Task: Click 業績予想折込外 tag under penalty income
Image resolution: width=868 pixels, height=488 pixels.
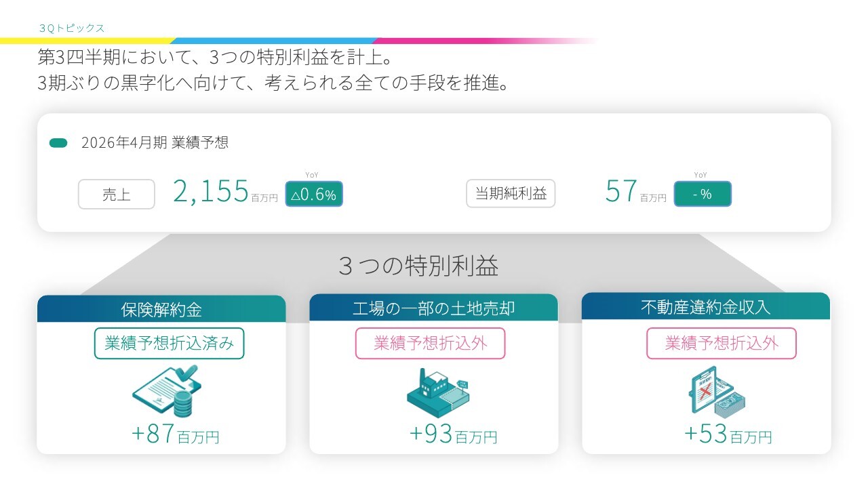Action: [x=721, y=344]
